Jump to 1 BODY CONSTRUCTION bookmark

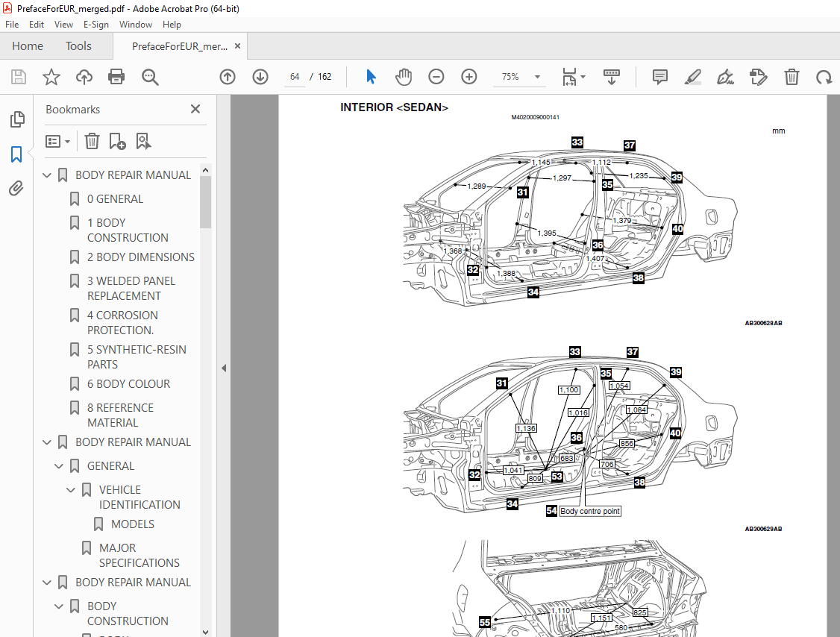128,230
